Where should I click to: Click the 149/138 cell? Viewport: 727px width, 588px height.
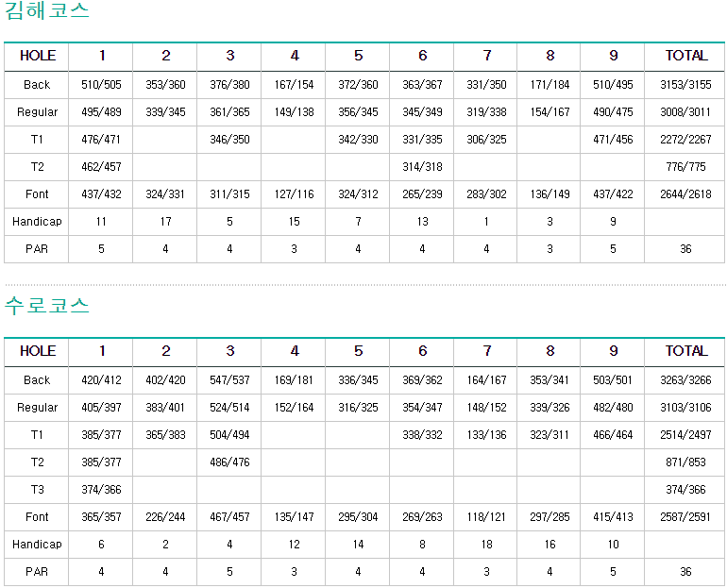[294, 112]
